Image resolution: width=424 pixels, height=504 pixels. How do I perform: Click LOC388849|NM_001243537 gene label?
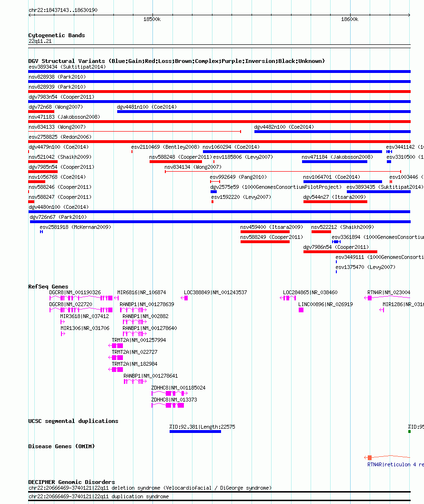tap(215, 292)
